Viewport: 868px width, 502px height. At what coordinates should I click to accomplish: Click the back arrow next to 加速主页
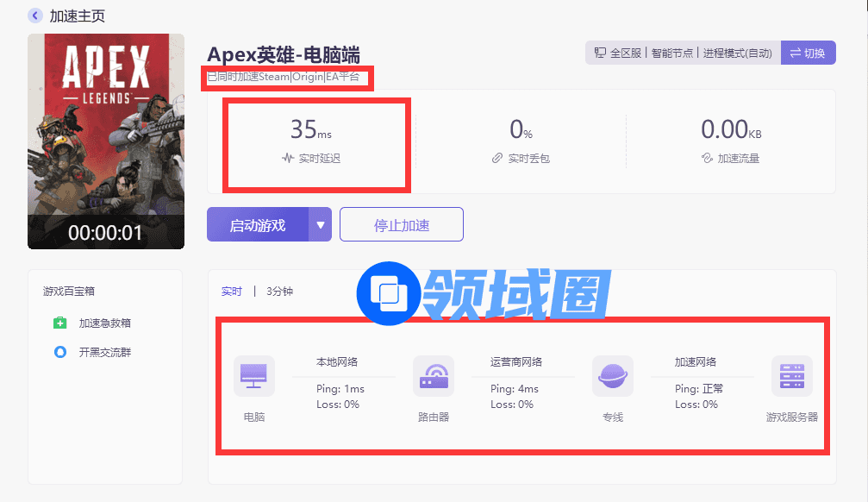(x=34, y=16)
